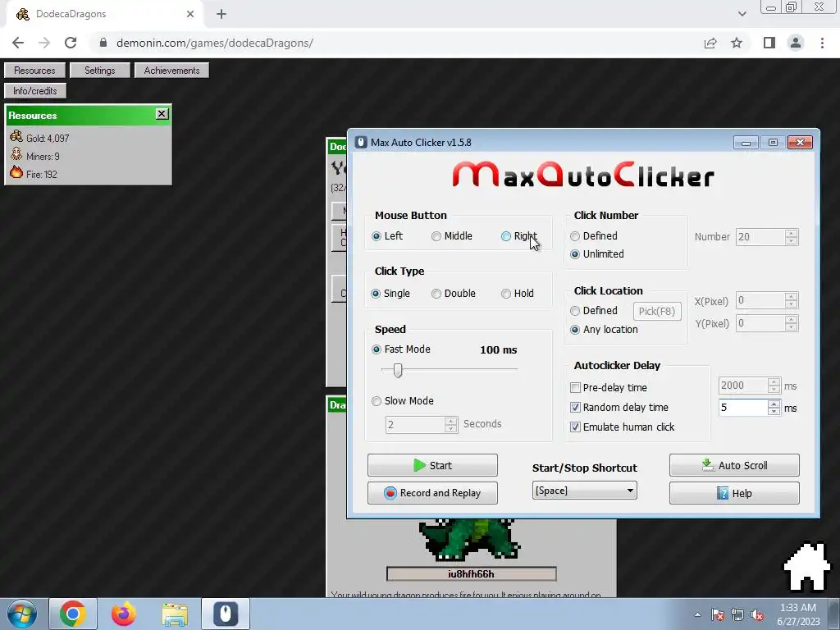Open Info/credits
This screenshot has height=630, width=840.
(x=35, y=90)
